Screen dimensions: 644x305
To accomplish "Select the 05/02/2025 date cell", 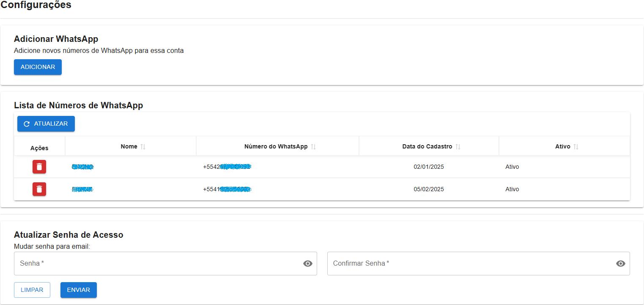I will 429,189.
